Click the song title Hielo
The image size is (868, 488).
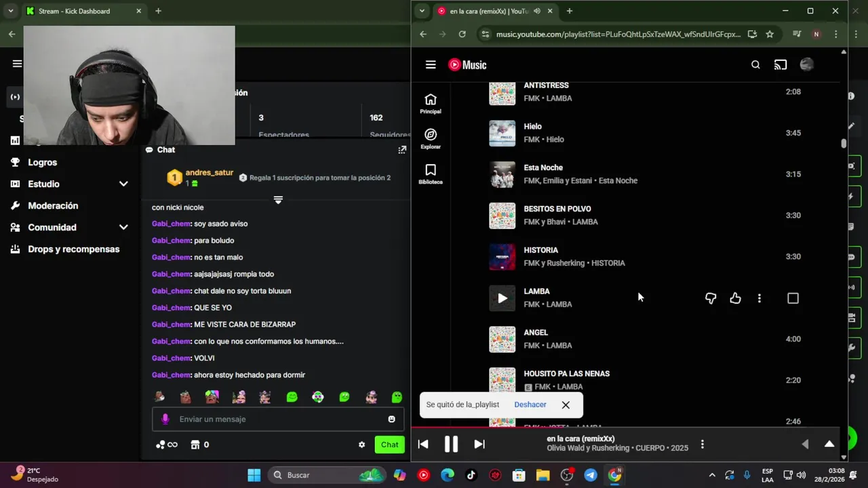pos(532,127)
